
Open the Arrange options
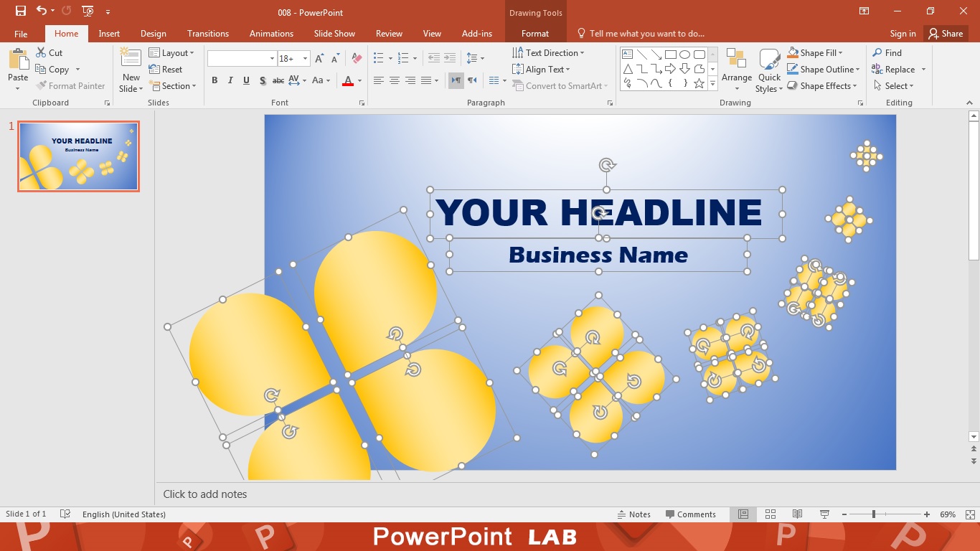pyautogui.click(x=737, y=70)
